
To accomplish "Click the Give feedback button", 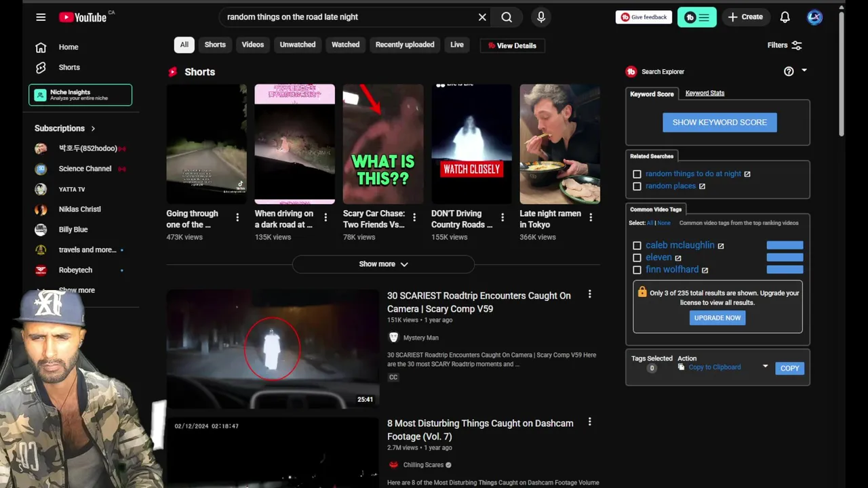I will coord(644,17).
